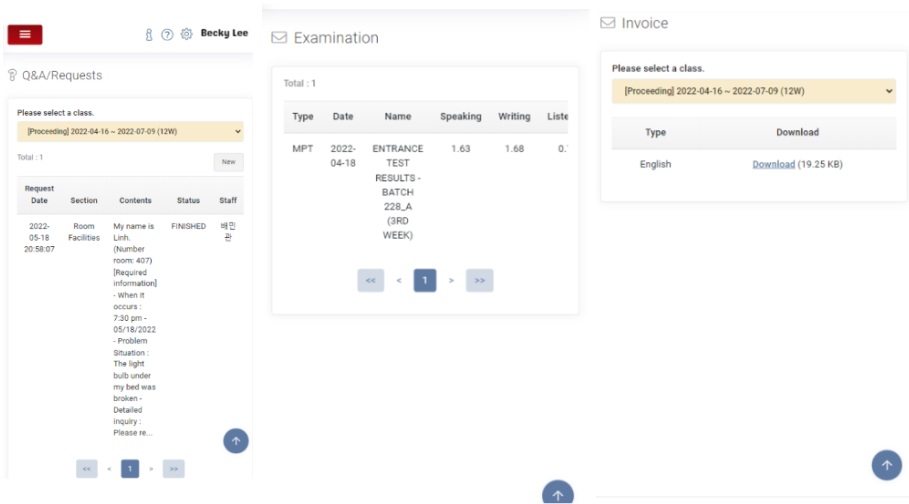Screen dimensions: 909x504
Task: Click the envelope icon beside Examination
Action: click(280, 38)
